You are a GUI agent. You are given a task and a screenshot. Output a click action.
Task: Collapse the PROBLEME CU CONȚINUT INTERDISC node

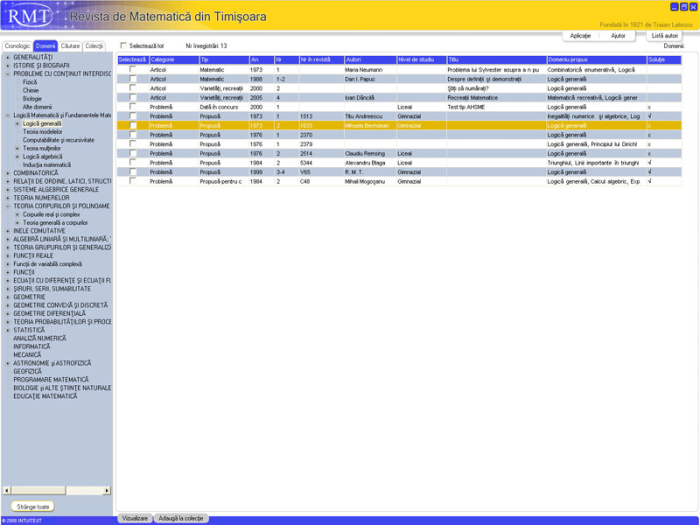[8, 74]
